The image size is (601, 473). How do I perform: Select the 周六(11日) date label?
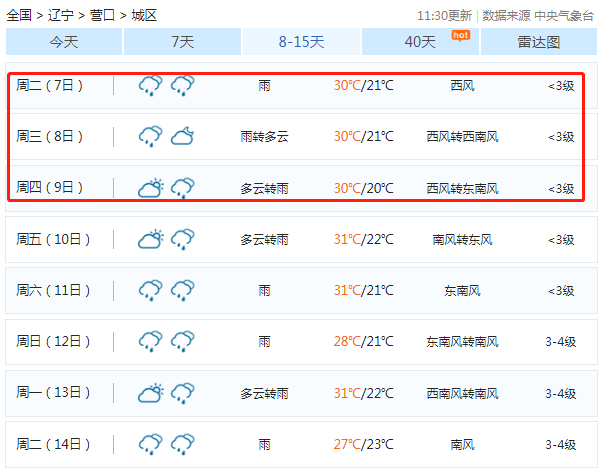click(53, 290)
